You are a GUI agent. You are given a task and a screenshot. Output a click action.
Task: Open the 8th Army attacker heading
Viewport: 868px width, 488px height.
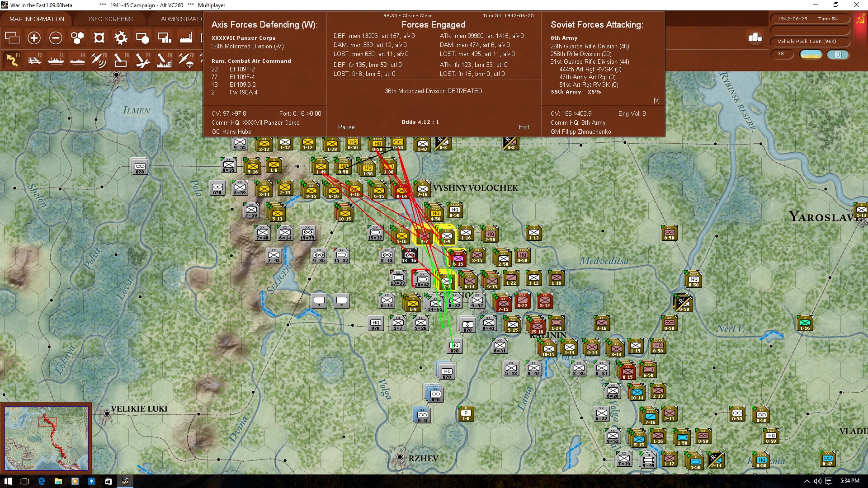(x=564, y=38)
